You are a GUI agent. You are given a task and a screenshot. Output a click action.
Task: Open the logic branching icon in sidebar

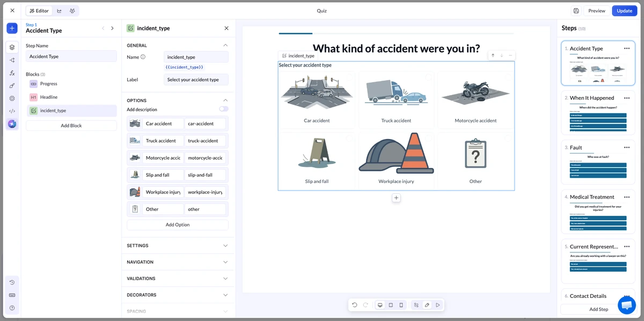click(12, 60)
